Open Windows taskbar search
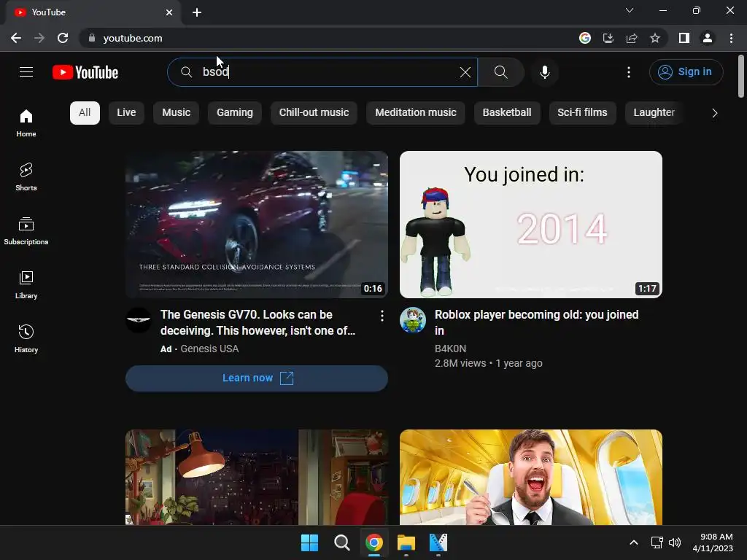 [341, 542]
